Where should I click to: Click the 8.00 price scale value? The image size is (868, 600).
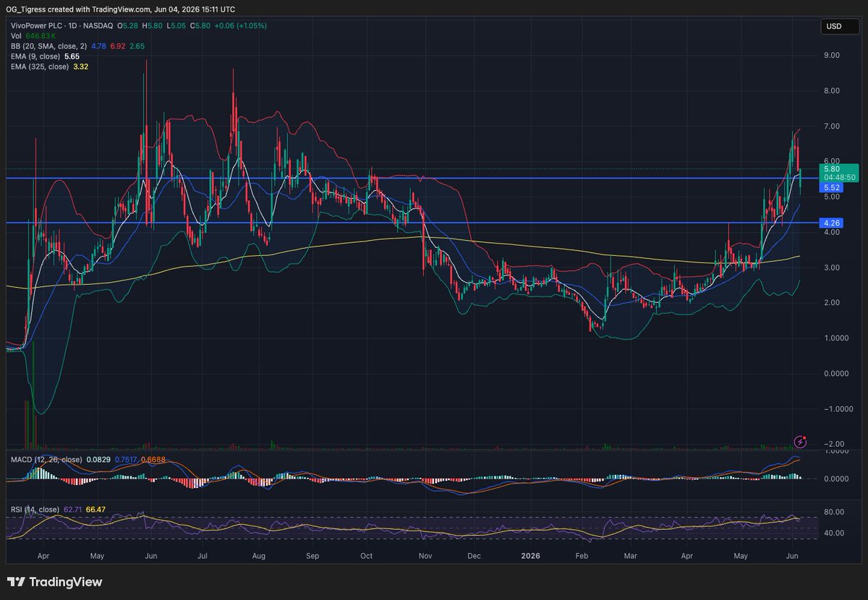tap(831, 91)
